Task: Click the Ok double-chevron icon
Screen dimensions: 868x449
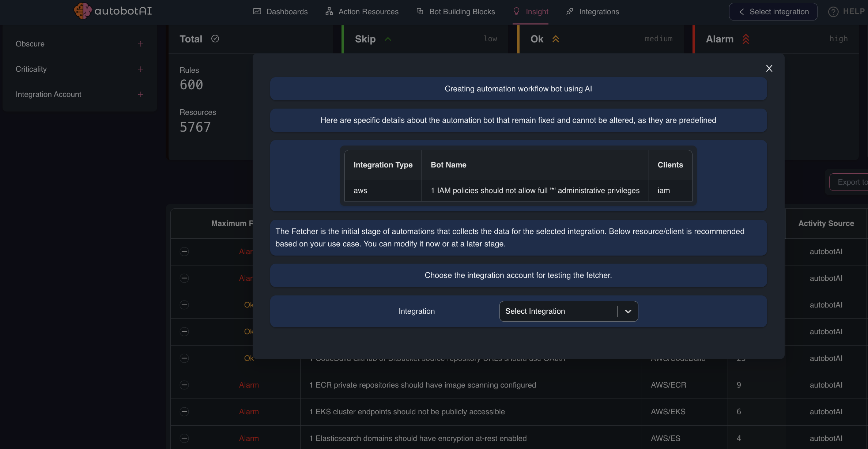Action: (x=556, y=39)
